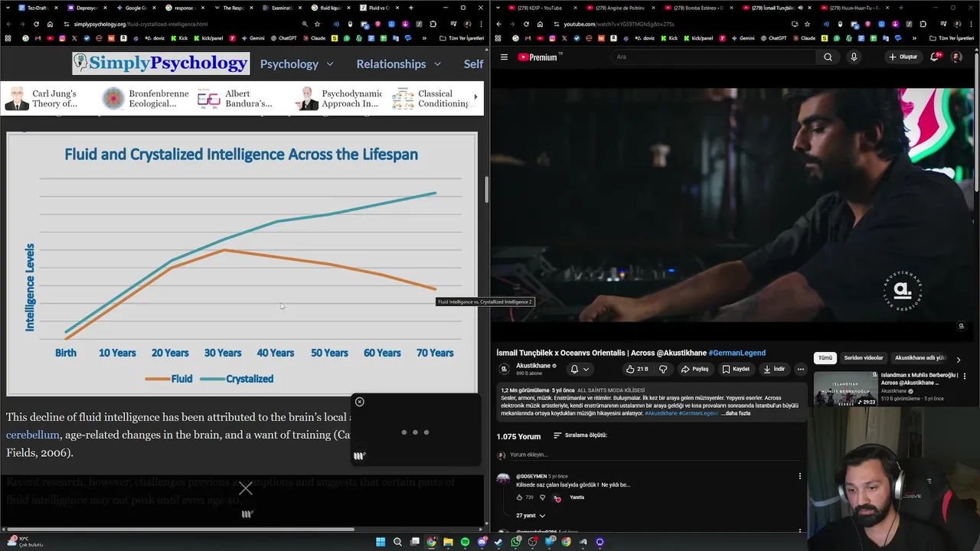Reply to @SOSEYMEN with Yanıtla
The image size is (980, 551).
pos(577,497)
